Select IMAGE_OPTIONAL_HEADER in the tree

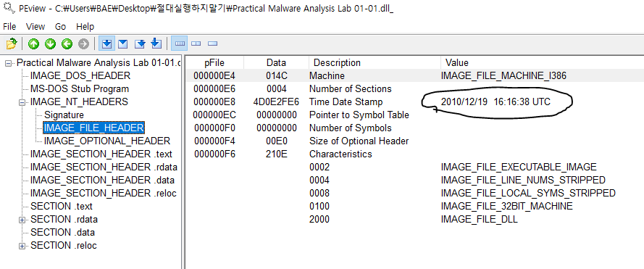pos(107,141)
